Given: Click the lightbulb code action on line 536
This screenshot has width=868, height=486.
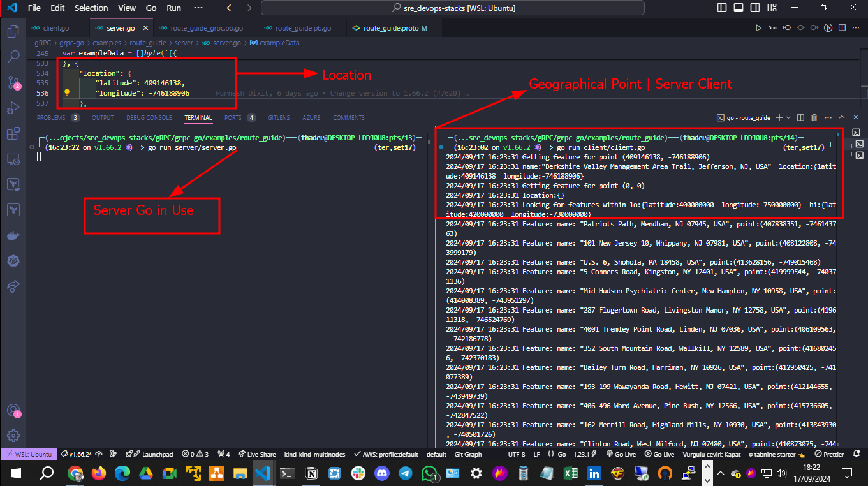Looking at the screenshot, I should [67, 93].
